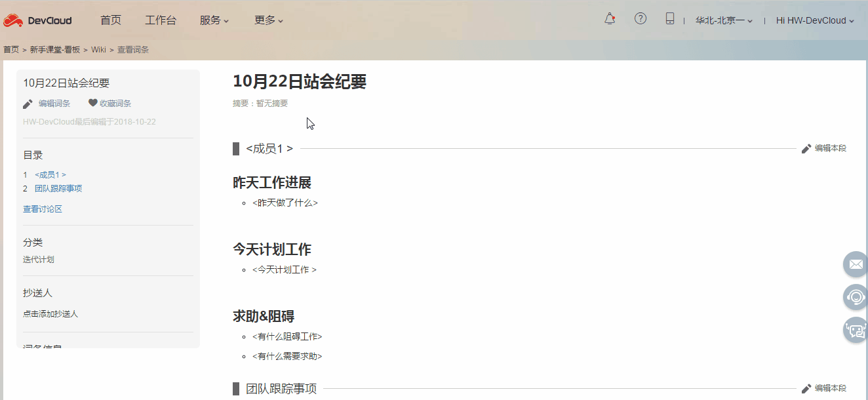Open 查看讨论区 in the sidebar

42,209
